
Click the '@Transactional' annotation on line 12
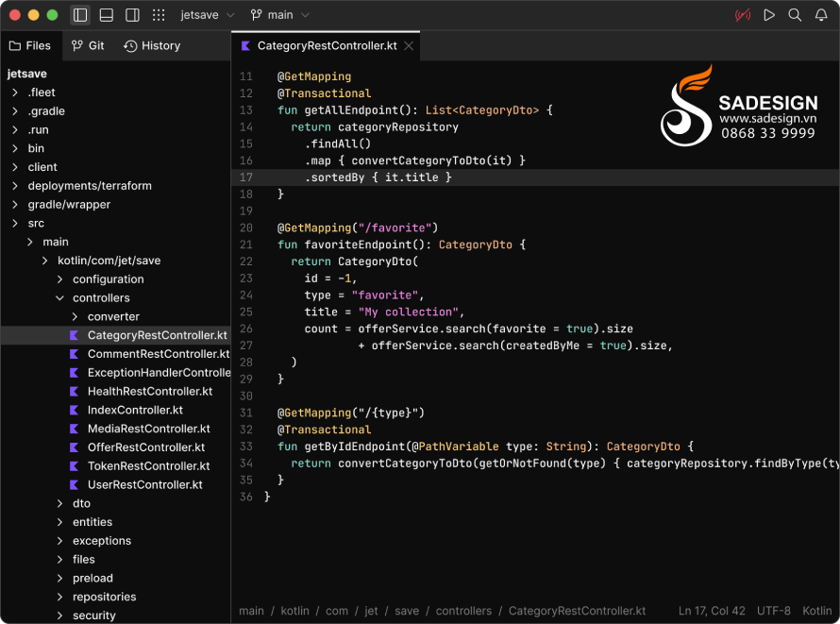[x=324, y=93]
